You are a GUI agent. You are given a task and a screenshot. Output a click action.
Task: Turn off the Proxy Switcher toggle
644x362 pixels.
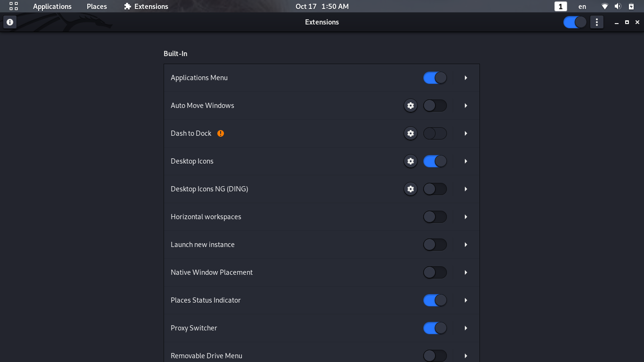(x=435, y=328)
